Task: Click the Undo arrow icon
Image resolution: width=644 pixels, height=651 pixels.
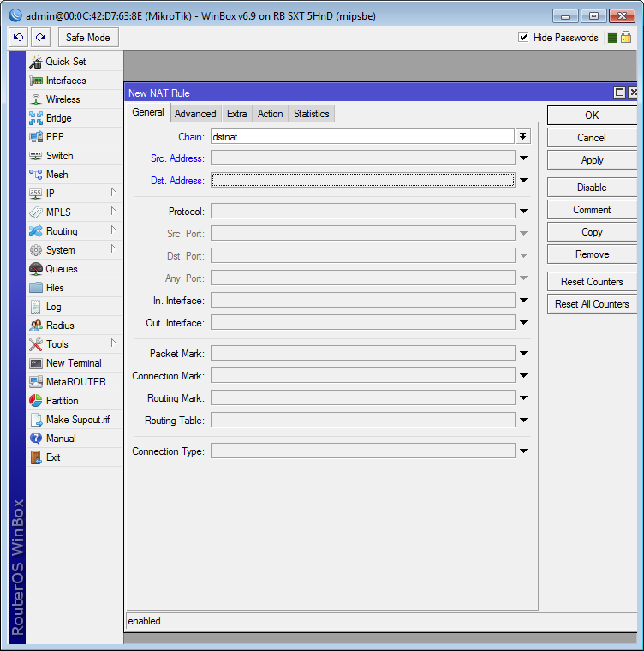Action: [x=18, y=38]
